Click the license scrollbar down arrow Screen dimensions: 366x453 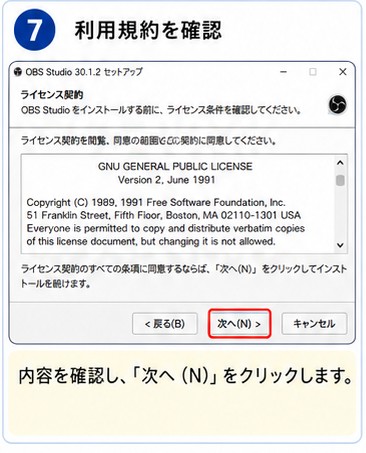click(x=340, y=245)
